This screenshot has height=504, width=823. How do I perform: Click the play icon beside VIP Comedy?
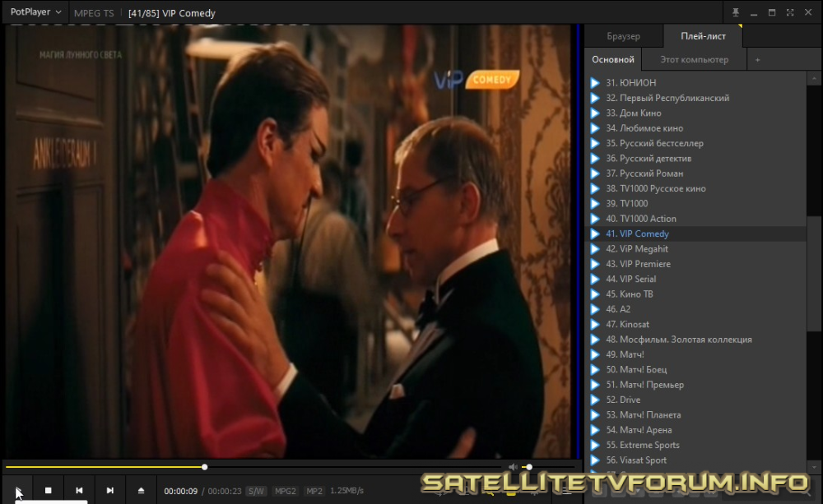coord(595,234)
